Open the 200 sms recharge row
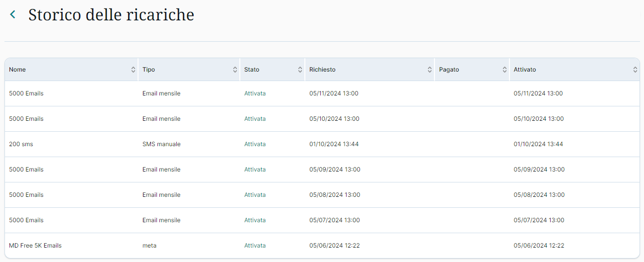Image resolution: width=644 pixels, height=262 pixels. (x=21, y=144)
